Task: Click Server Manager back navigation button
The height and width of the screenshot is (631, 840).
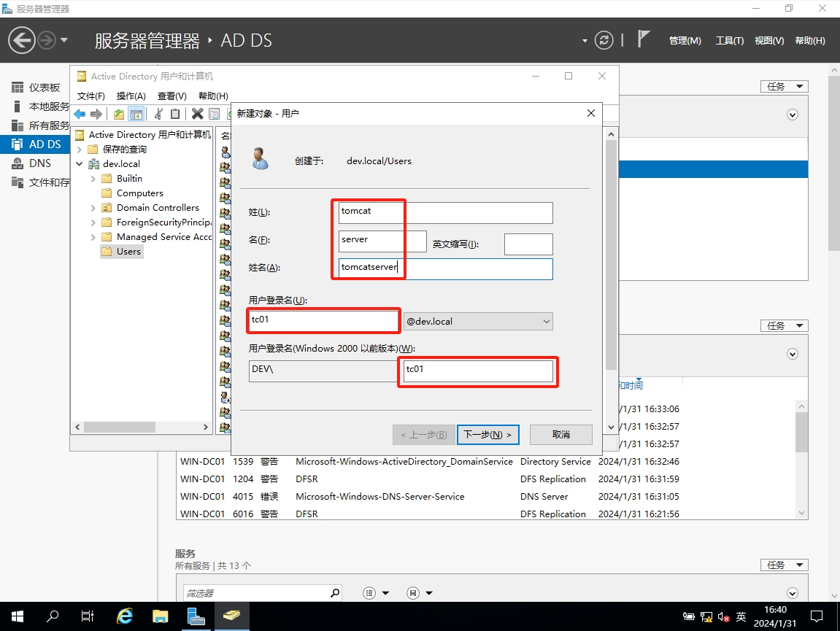Action: coord(22,40)
